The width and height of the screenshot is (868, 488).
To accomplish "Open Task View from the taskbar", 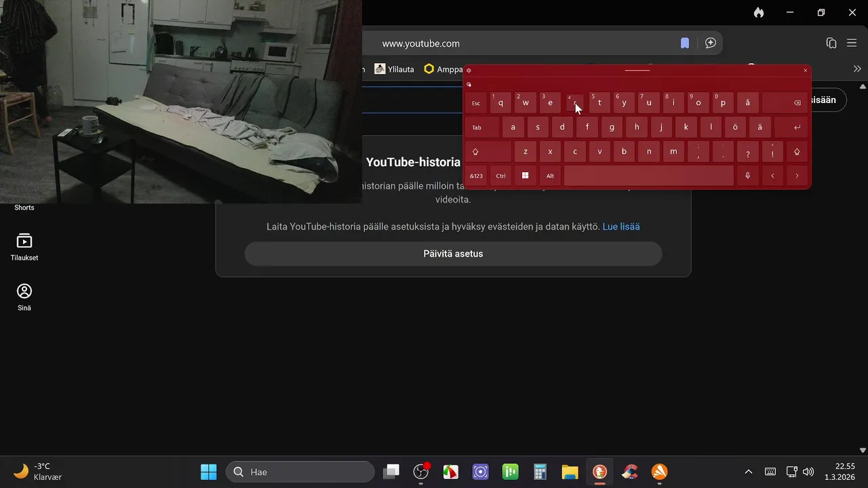I will click(x=391, y=472).
